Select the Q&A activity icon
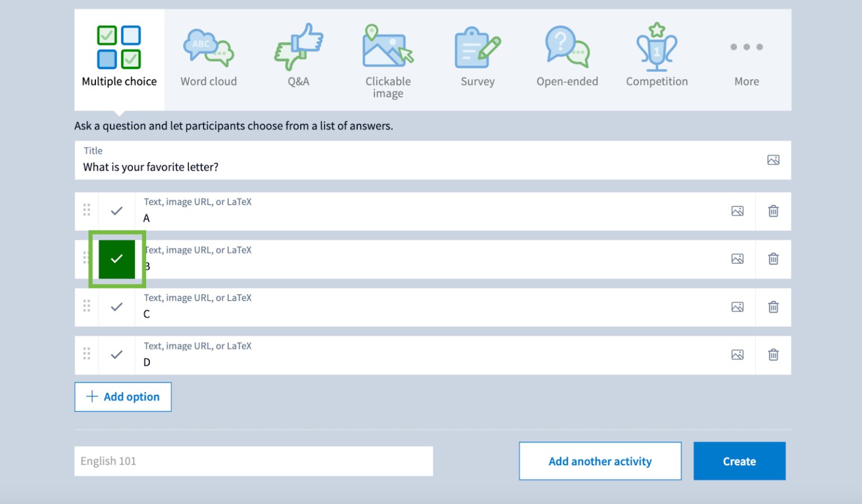This screenshot has width=862, height=504. coord(298,48)
